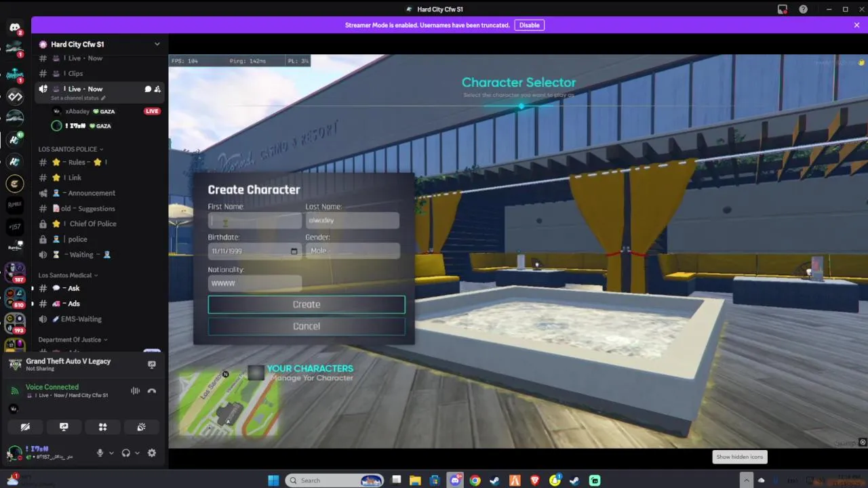Viewport: 868px width, 488px height.
Task: Collapse LOS SANTOS POLICE category
Action: coord(71,149)
